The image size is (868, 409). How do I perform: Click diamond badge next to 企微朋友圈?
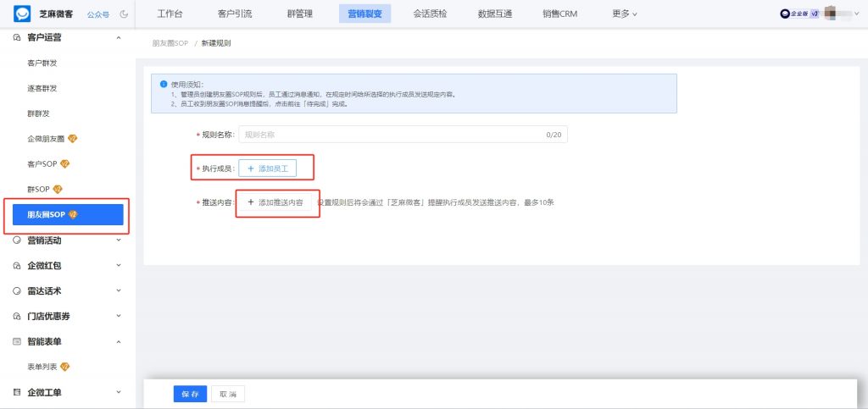73,139
